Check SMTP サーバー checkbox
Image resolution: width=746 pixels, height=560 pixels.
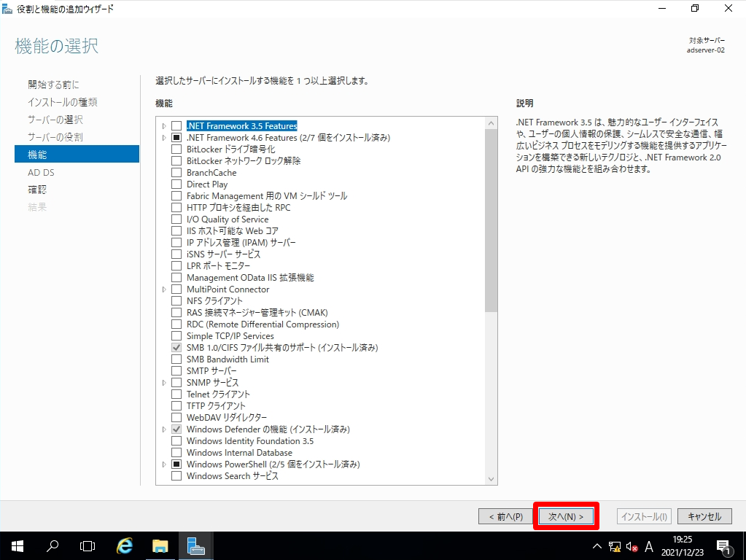point(176,371)
